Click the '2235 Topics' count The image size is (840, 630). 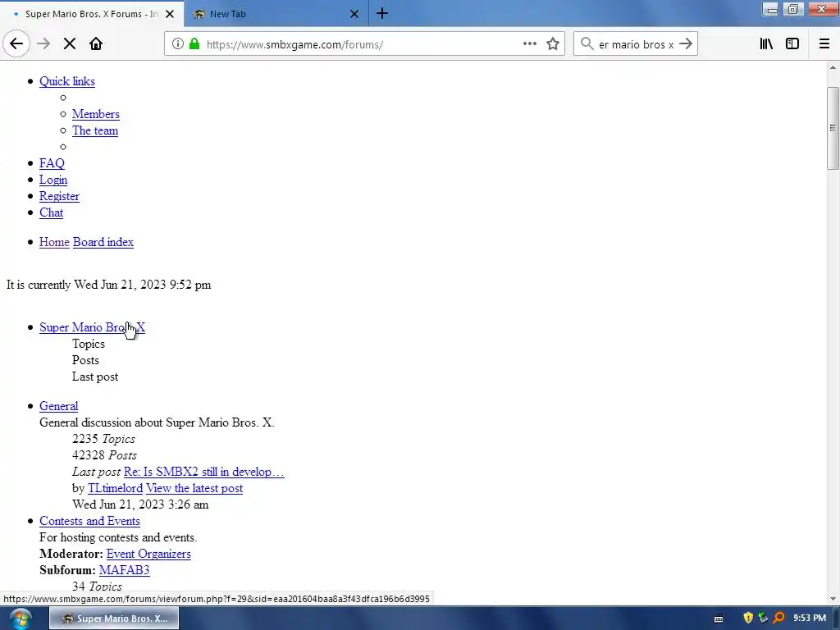[x=103, y=440]
